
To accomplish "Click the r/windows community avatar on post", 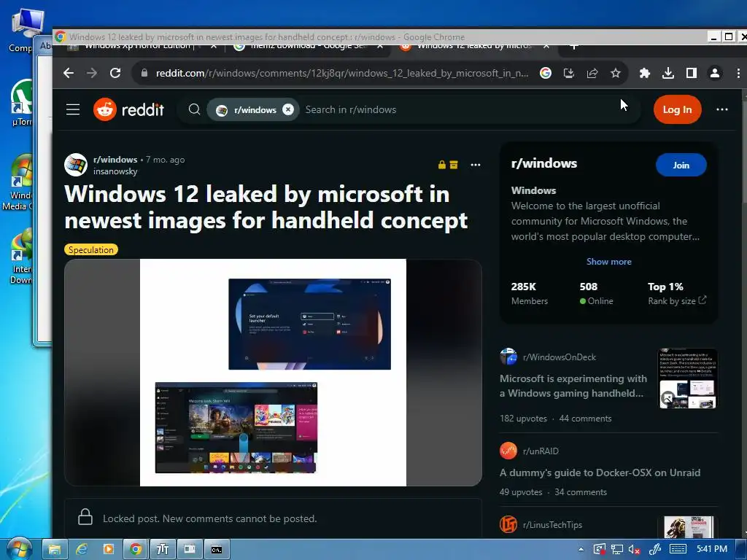I will tap(76, 165).
